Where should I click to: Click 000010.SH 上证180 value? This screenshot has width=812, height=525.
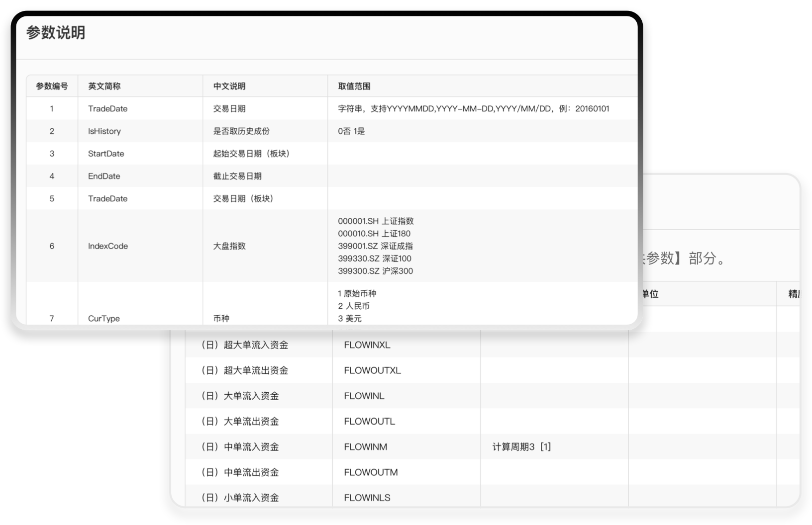[374, 234]
